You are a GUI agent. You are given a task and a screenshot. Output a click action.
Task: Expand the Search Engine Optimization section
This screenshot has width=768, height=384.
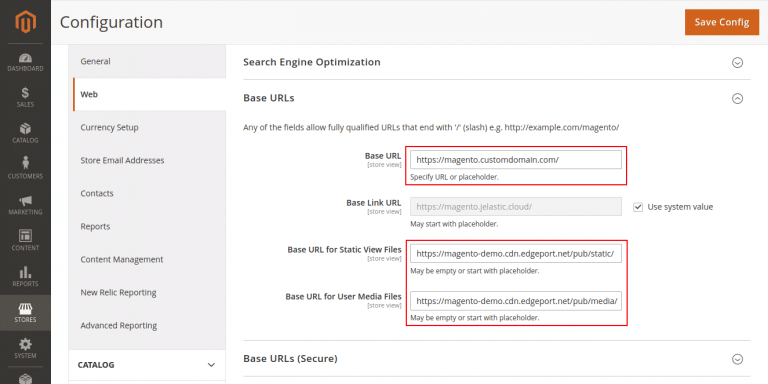click(x=737, y=63)
